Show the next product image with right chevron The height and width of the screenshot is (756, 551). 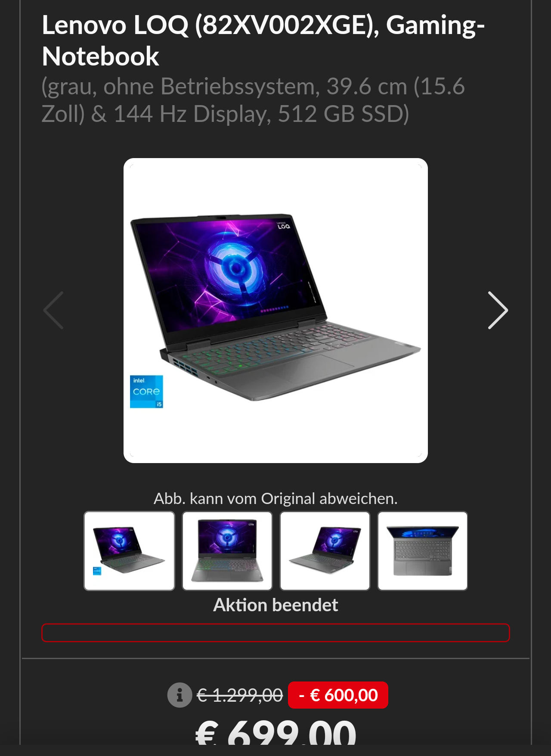pos(498,310)
